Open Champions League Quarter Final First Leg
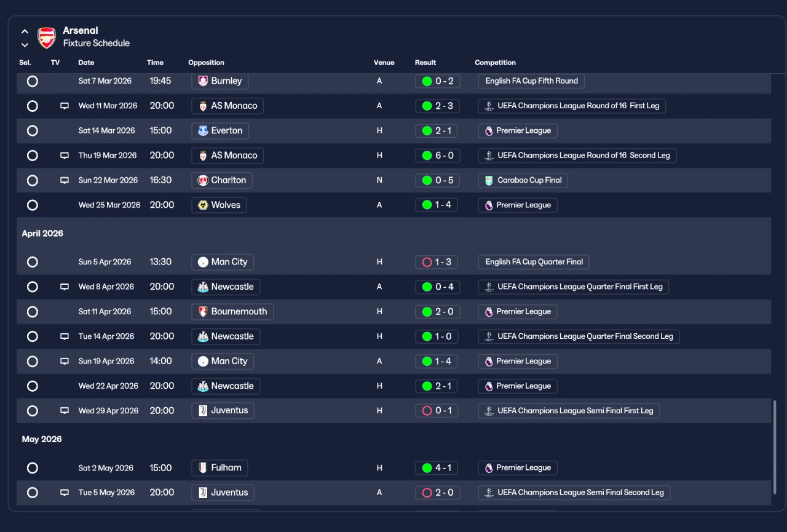This screenshot has width=787, height=532. tap(574, 287)
